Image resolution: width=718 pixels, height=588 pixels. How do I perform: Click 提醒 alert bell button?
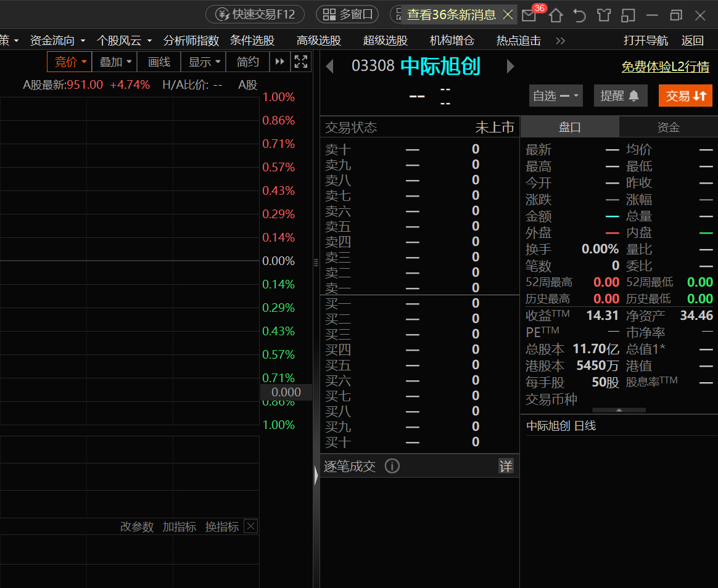(x=621, y=96)
